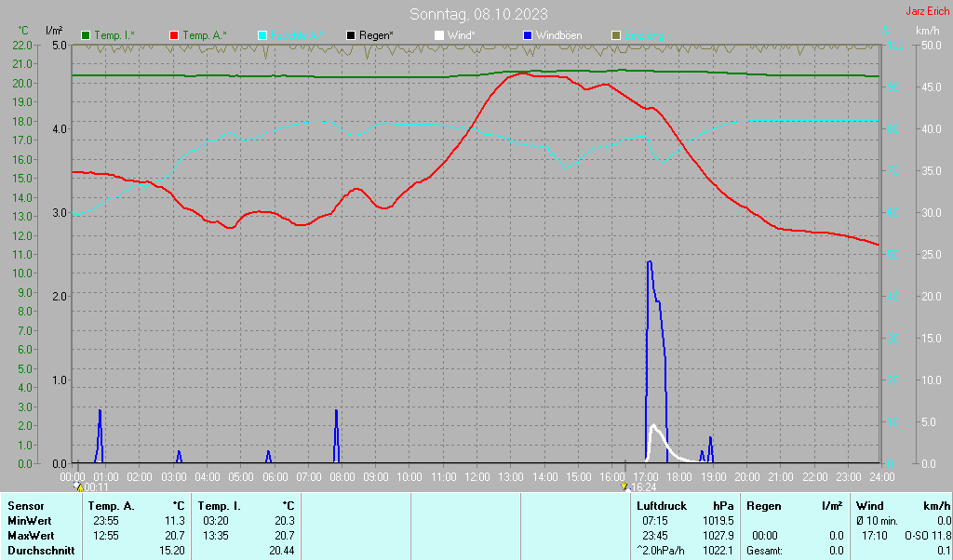
Task: Click the '1019.5' minimum pressure value
Action: pos(718,521)
